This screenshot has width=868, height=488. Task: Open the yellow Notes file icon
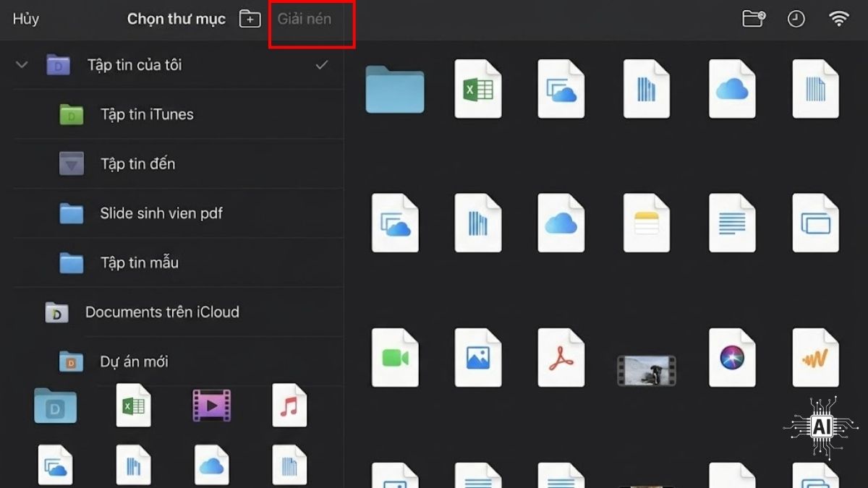click(x=647, y=223)
